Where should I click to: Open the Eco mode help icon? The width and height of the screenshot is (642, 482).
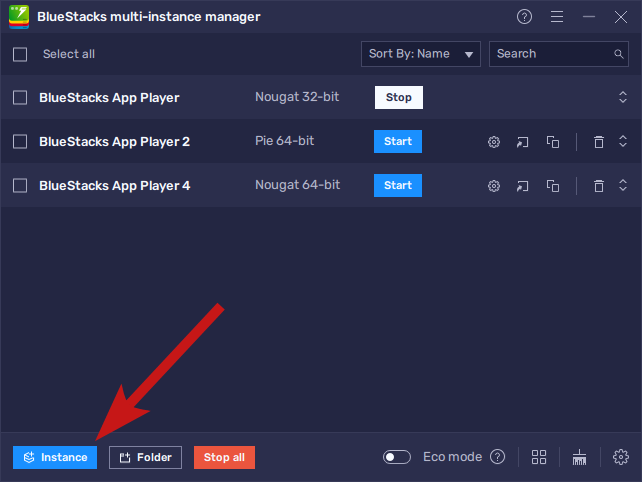[x=498, y=457]
